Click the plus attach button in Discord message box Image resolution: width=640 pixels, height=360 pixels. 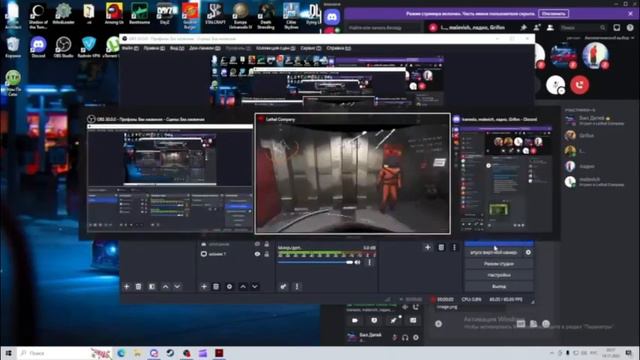click(x=438, y=324)
